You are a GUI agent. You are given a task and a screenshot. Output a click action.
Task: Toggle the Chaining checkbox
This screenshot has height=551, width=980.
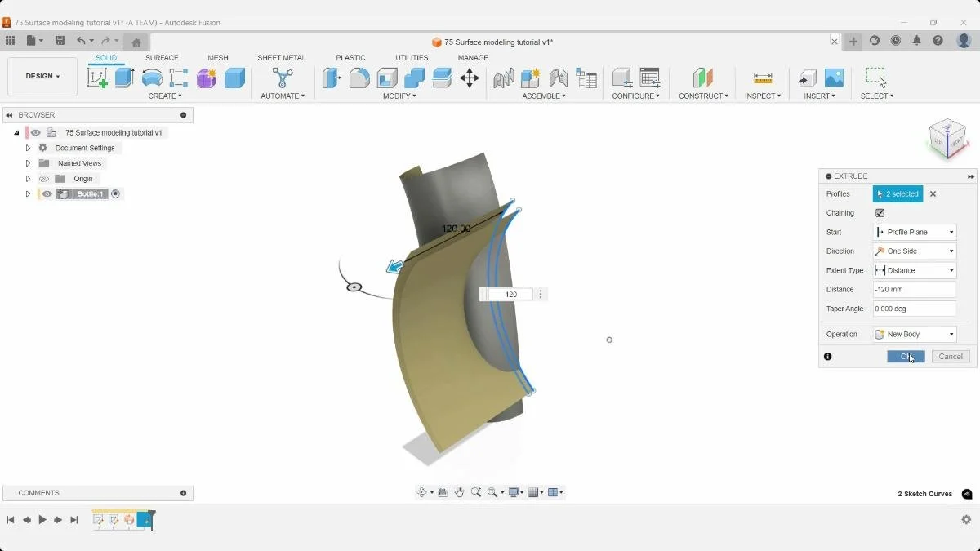click(880, 213)
